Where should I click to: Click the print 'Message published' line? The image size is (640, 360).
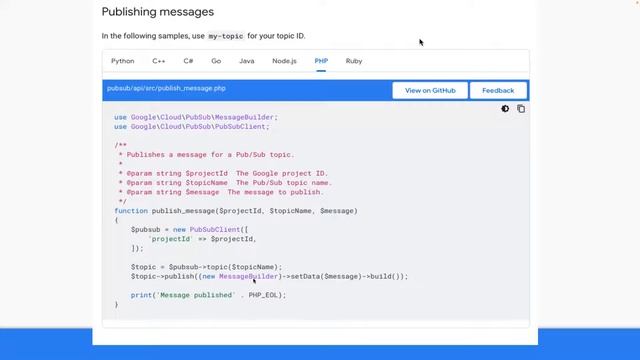[209, 295]
